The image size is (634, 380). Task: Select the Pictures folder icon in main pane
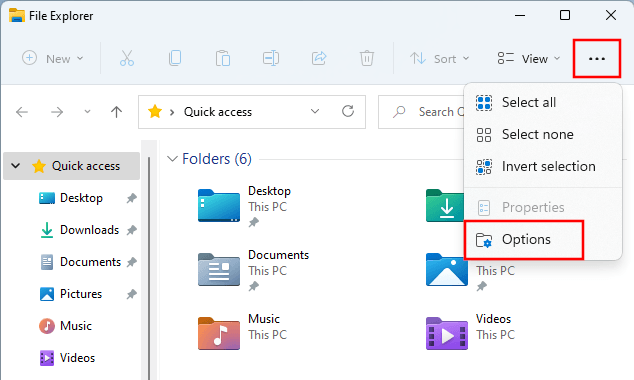point(447,270)
